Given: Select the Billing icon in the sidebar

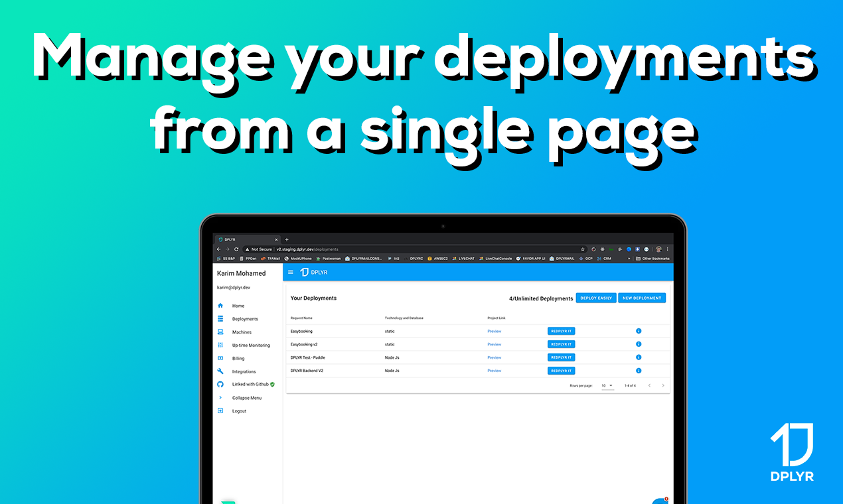Looking at the screenshot, I should [x=220, y=358].
